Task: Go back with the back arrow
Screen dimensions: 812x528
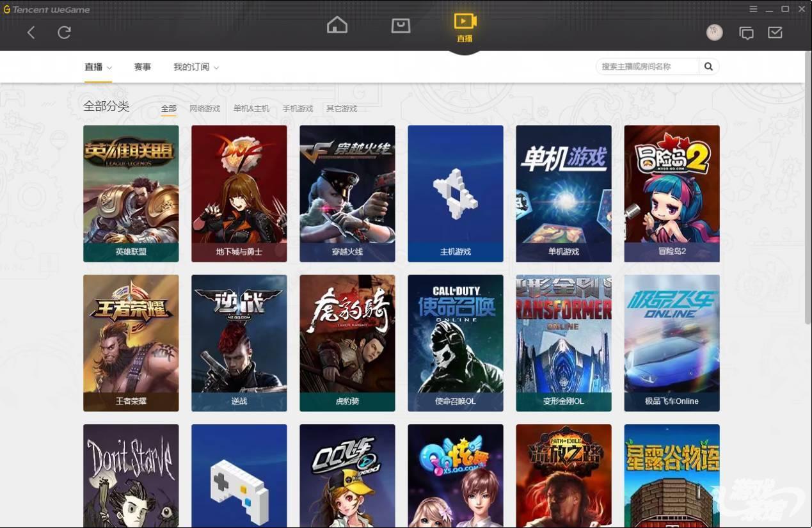Action: (x=31, y=32)
